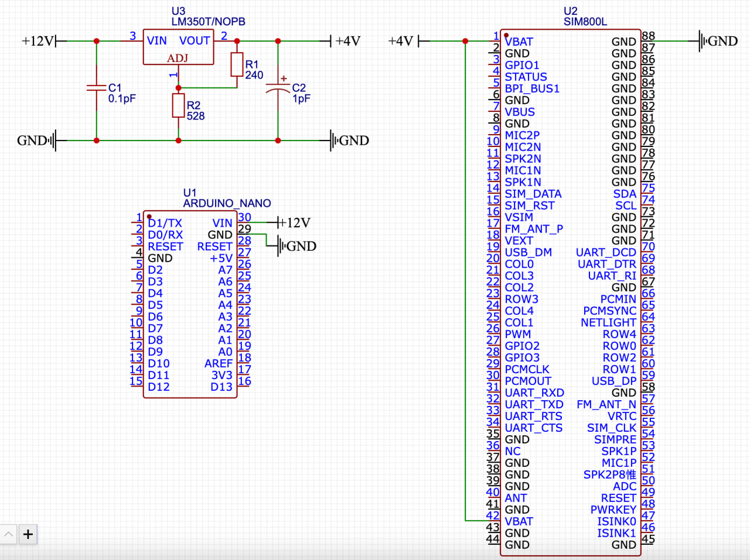Image resolution: width=750 pixels, height=560 pixels.
Task: Click the LM350T/NOPB part name
Action: coord(208,22)
